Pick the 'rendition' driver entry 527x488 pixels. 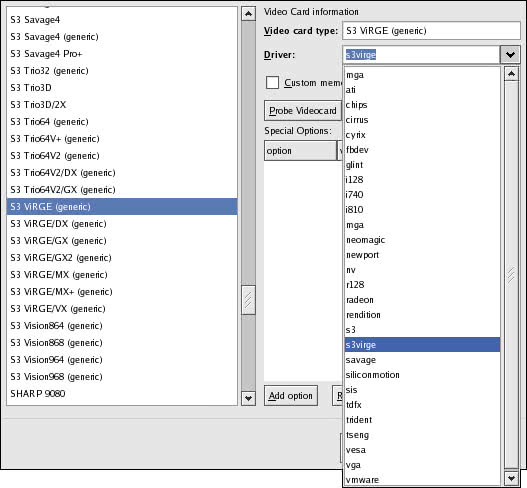click(x=422, y=315)
